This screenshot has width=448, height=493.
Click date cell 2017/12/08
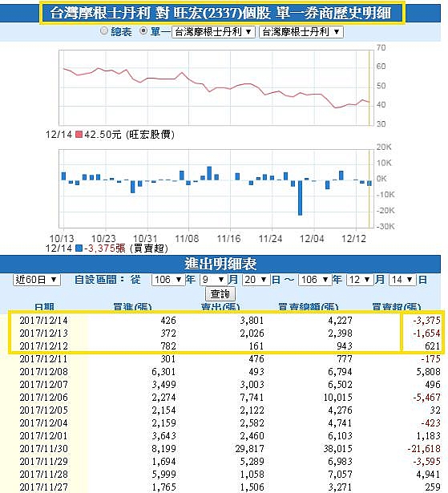pyautogui.click(x=44, y=372)
